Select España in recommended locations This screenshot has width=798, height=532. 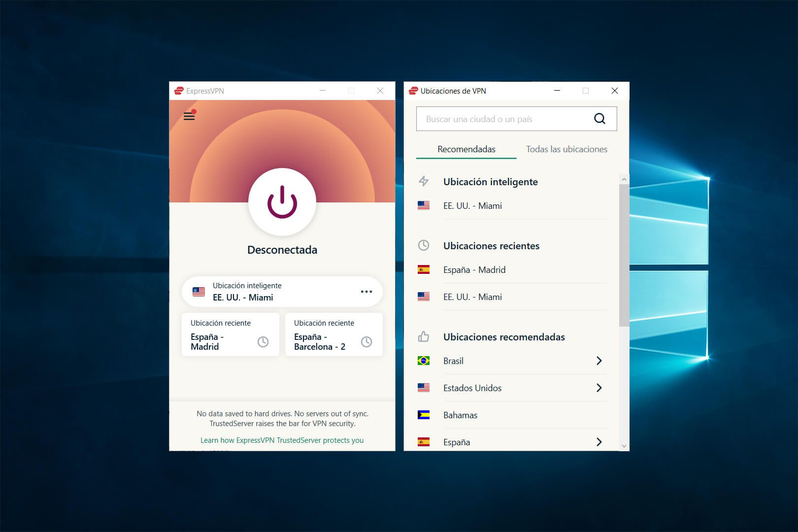pos(512,442)
